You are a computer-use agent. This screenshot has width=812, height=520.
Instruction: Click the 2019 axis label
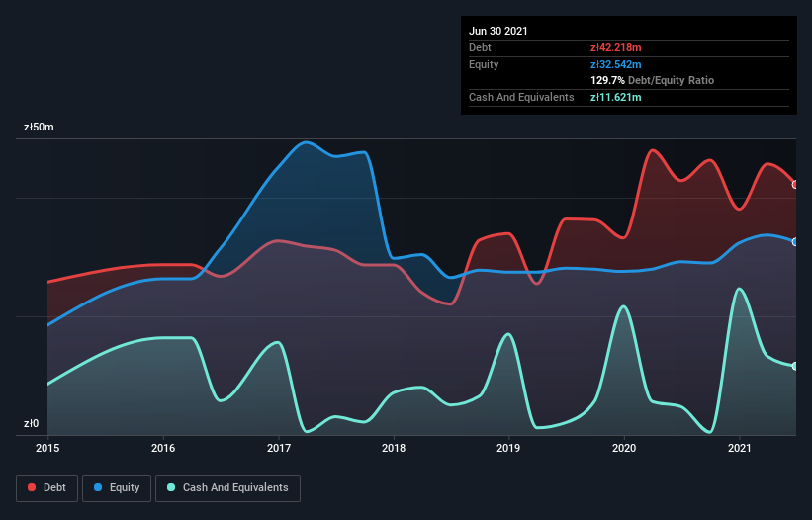tap(508, 448)
